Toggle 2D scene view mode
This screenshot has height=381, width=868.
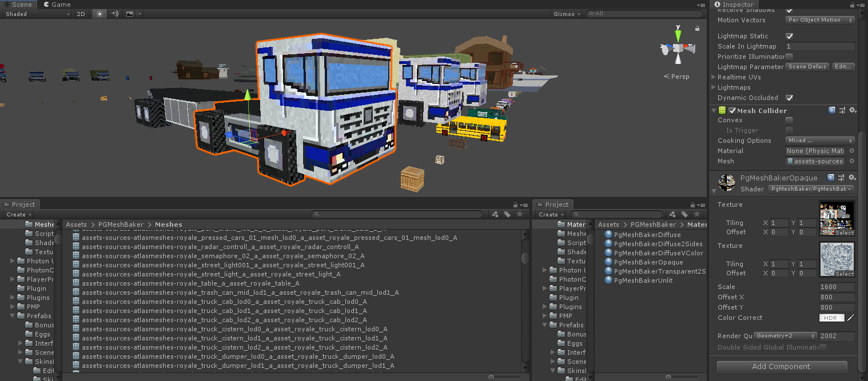pos(81,14)
